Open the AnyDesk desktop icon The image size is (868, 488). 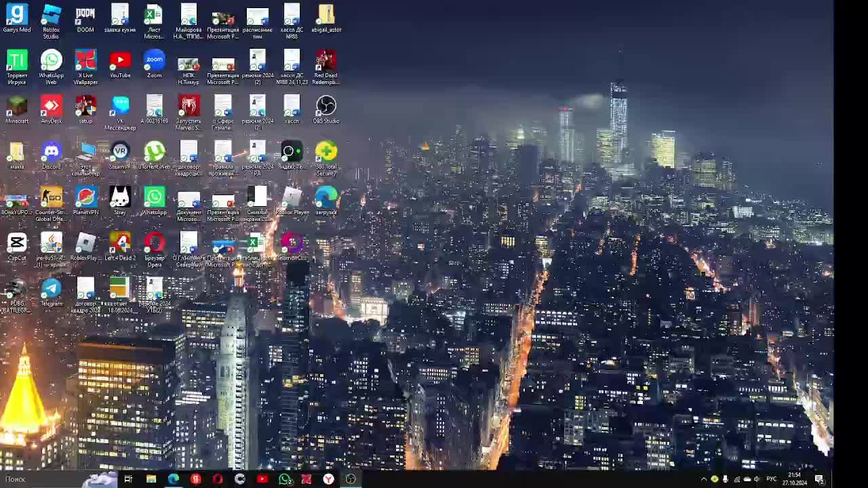[51, 110]
